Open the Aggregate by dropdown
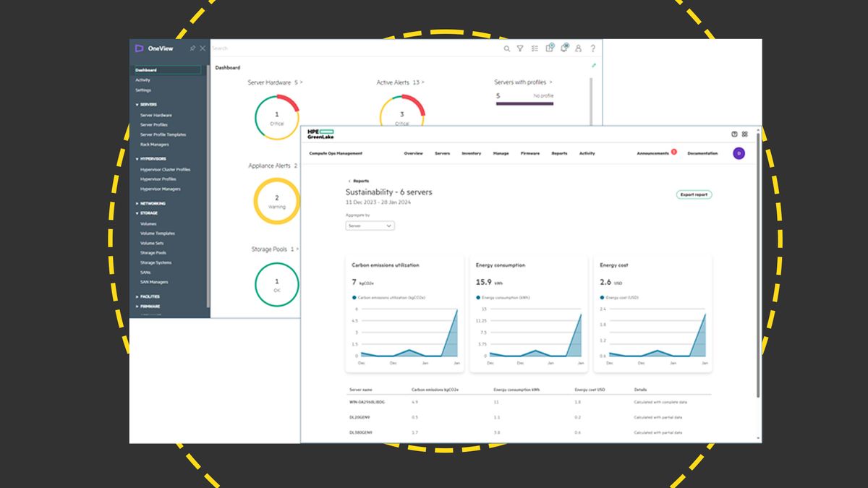868x488 pixels. pos(370,226)
